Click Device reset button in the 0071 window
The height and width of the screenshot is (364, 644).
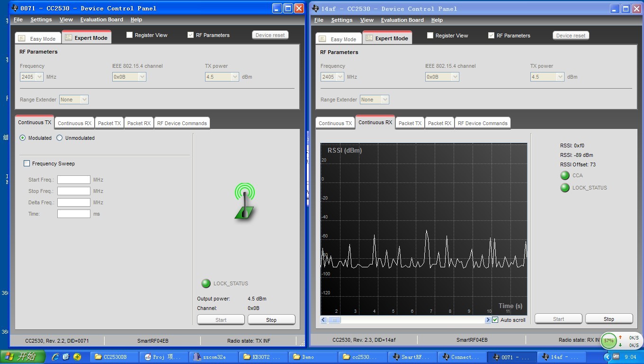coord(270,35)
